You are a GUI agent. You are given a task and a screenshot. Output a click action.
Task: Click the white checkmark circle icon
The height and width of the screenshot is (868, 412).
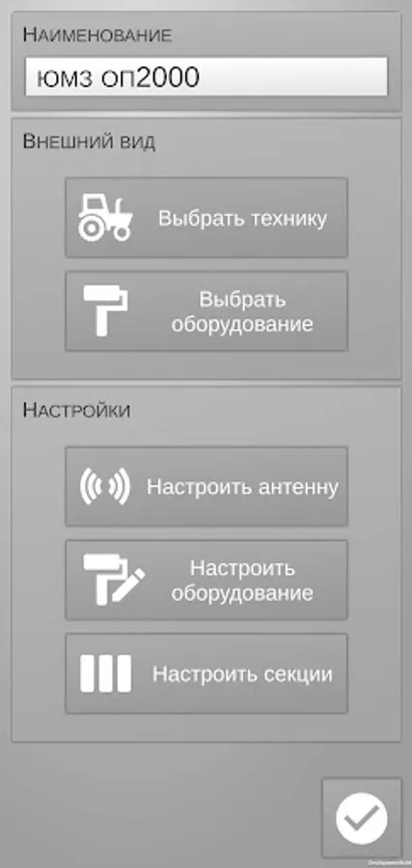[x=362, y=818]
